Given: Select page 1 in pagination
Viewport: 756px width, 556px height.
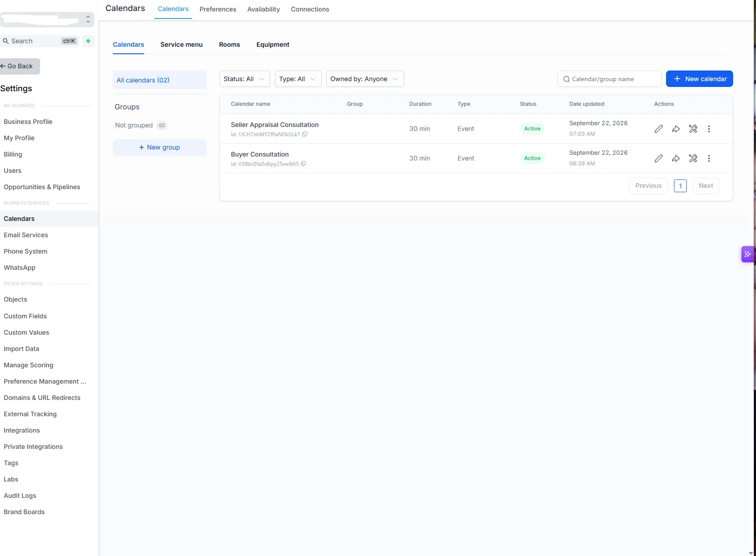Looking at the screenshot, I should [680, 186].
